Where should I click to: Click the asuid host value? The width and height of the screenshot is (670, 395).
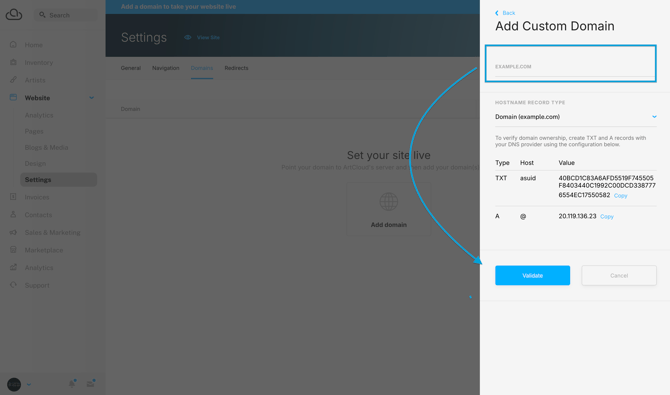528,178
